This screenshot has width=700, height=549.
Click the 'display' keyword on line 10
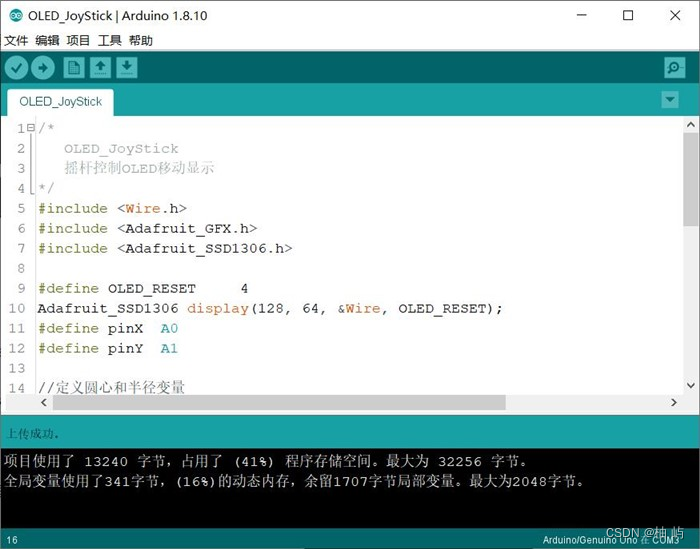tap(218, 309)
